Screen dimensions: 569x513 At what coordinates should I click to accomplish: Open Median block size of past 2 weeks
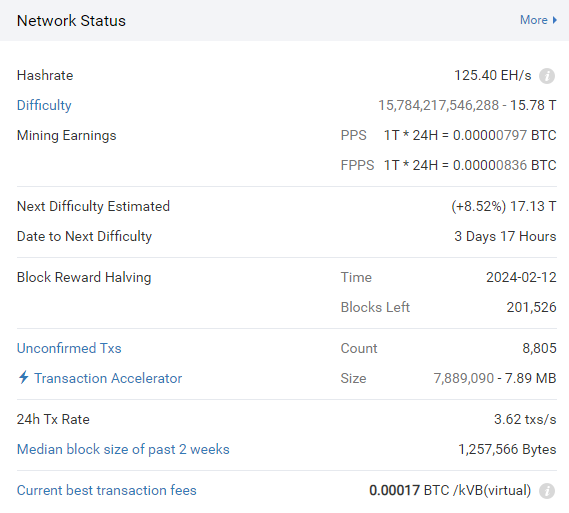pyautogui.click(x=123, y=449)
